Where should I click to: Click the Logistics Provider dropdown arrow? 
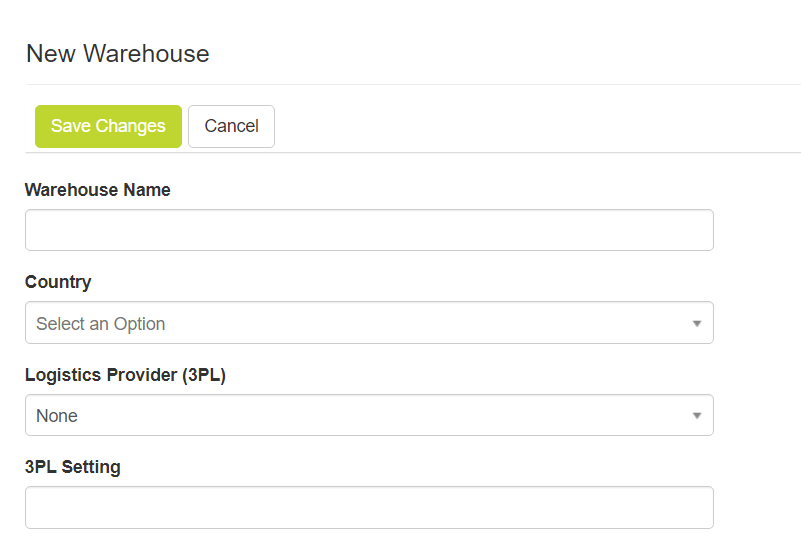pos(697,416)
